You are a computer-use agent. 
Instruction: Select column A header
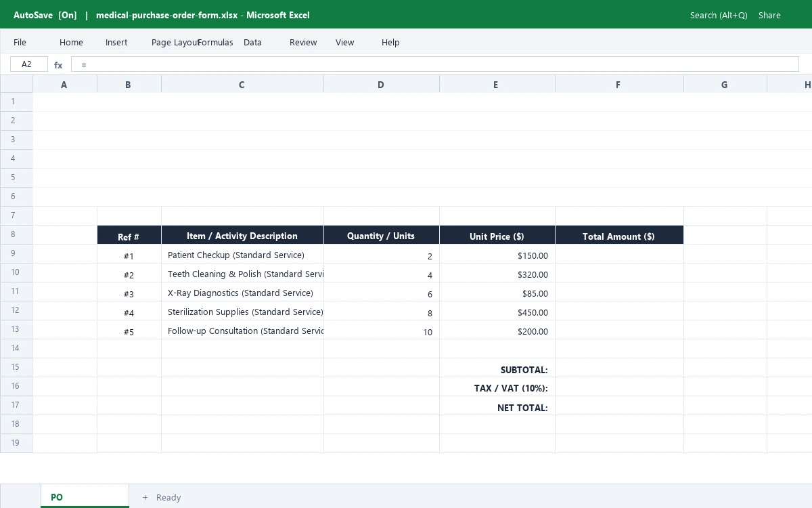pos(64,84)
